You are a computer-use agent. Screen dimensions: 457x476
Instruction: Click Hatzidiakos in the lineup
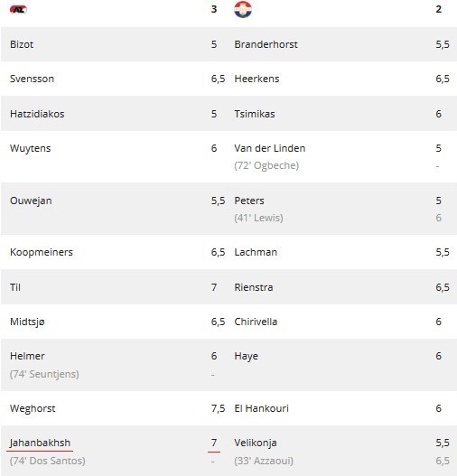pyautogui.click(x=37, y=114)
